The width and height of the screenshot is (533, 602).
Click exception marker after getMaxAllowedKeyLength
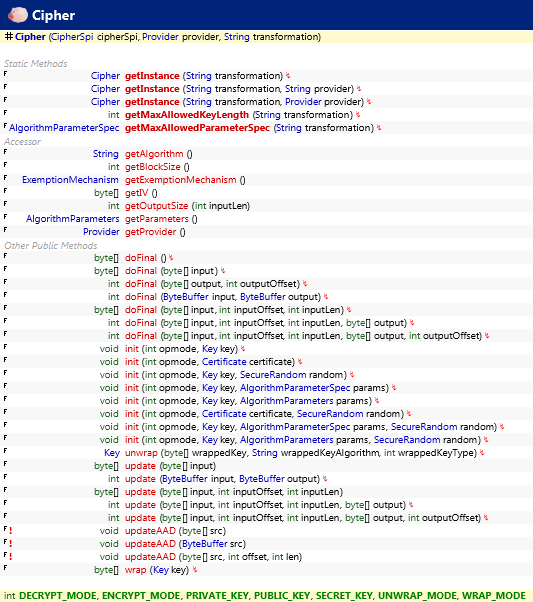(358, 114)
